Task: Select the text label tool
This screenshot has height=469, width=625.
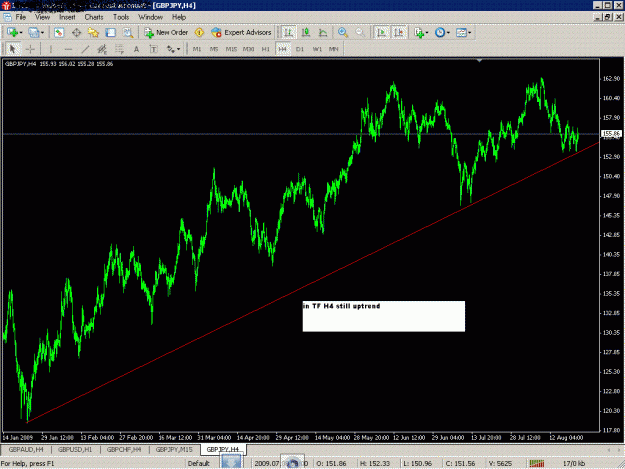Action: pos(153,49)
